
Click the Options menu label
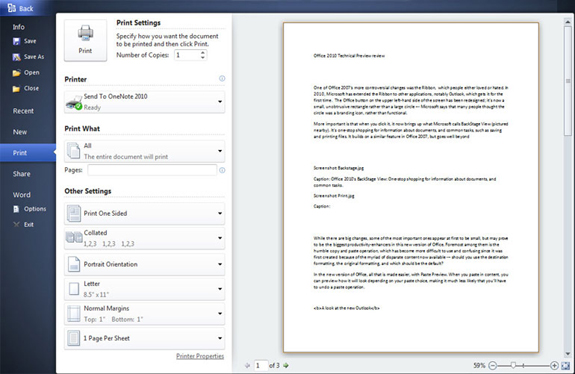(35, 209)
